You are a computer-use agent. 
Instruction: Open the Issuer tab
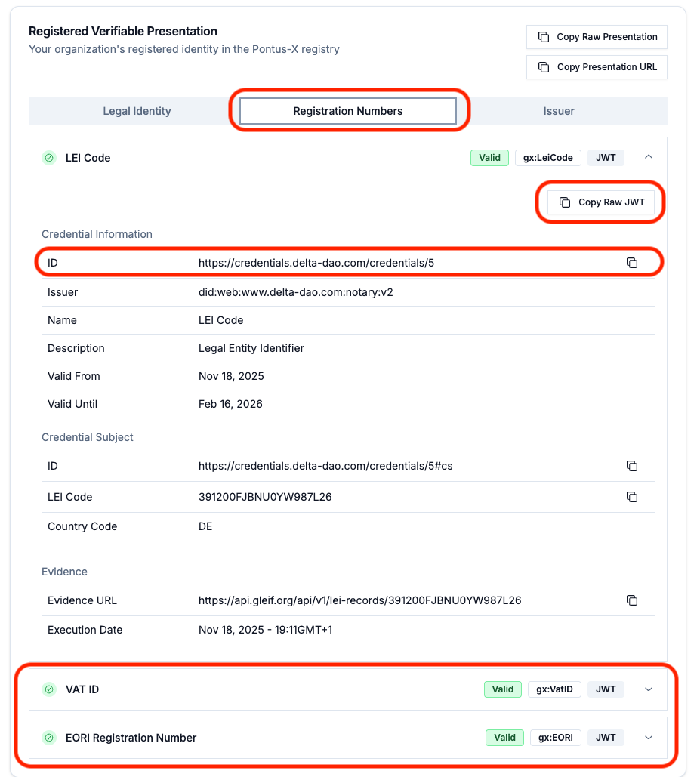[x=559, y=111]
